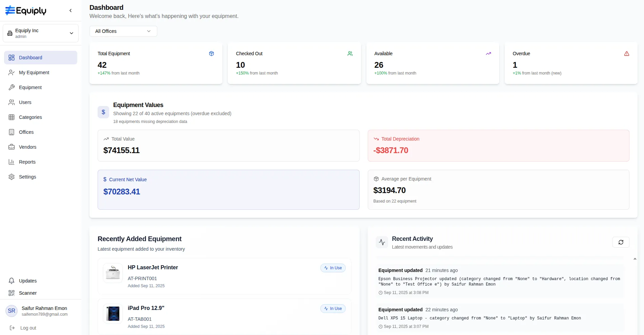This screenshot has width=644, height=335.
Task: Open the QR code Scanner
Action: click(x=27, y=293)
